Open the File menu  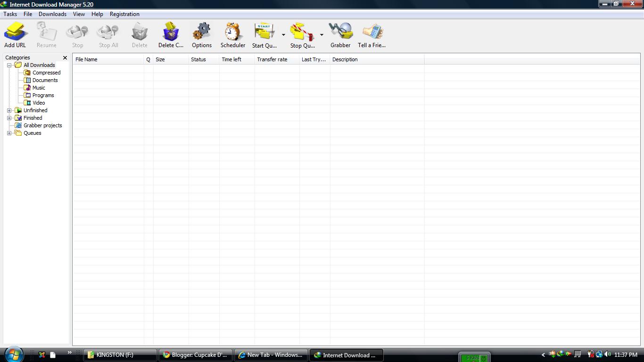28,14
